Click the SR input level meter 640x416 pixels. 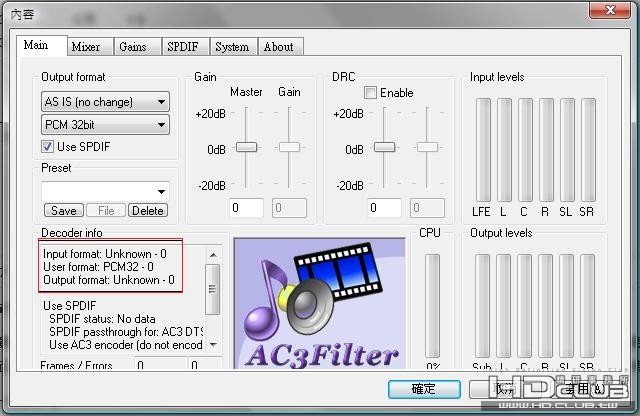(588, 150)
